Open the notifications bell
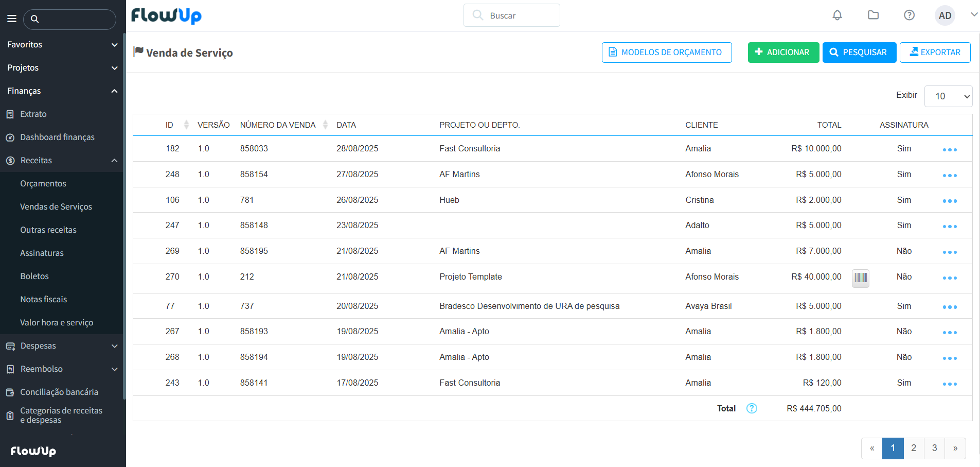980x467 pixels. [837, 15]
